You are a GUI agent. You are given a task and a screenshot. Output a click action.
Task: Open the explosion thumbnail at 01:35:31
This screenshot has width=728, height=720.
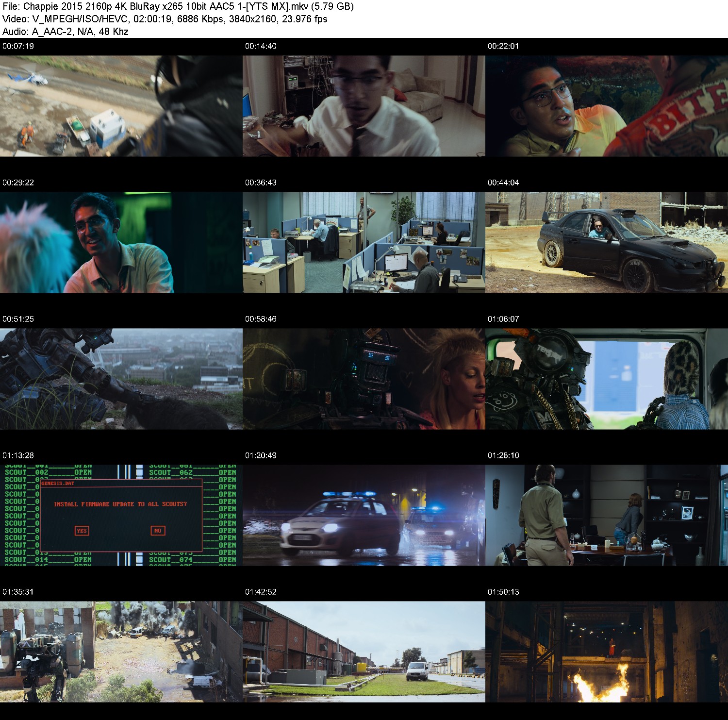pos(121,652)
